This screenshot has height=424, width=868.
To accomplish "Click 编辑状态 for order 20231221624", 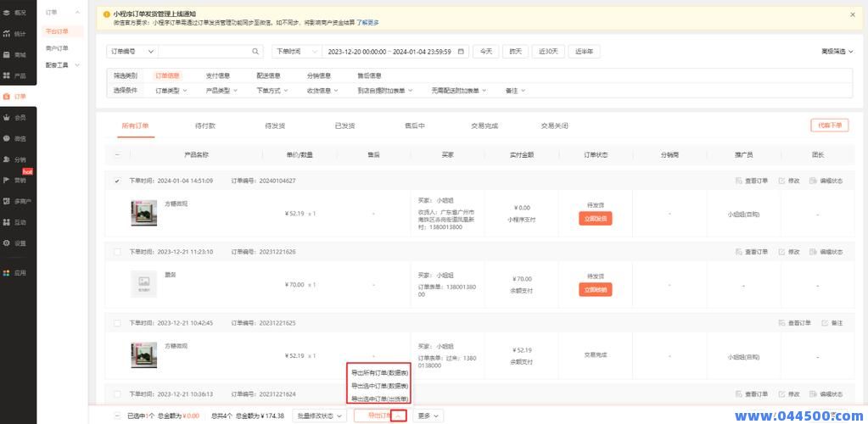I will 826,394.
